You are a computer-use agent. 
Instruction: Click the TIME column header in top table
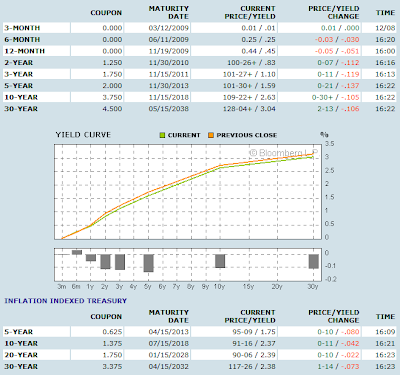point(385,13)
